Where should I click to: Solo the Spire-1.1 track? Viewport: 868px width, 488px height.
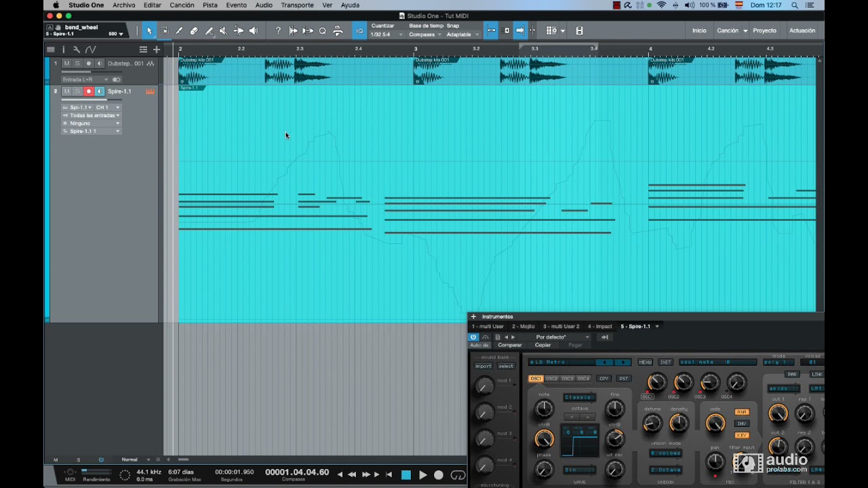tap(77, 91)
